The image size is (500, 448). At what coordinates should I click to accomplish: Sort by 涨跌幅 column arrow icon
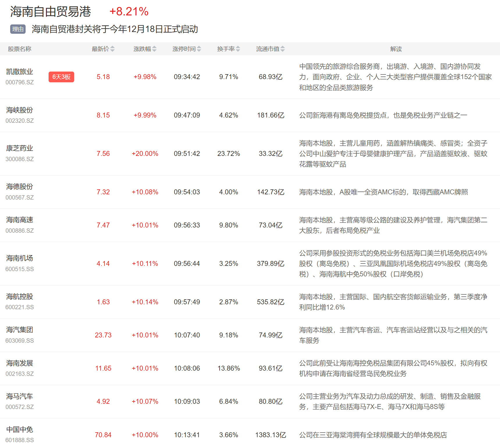pos(154,49)
